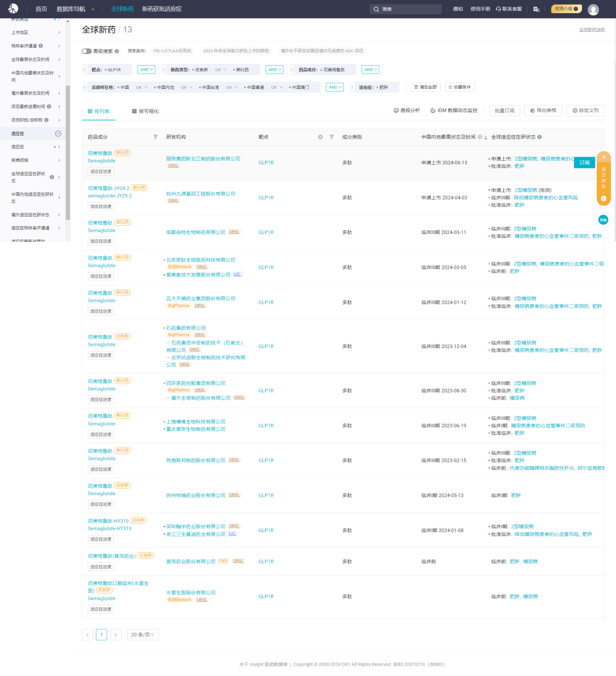Click the language switch icon in the top bar

pyautogui.click(x=536, y=9)
